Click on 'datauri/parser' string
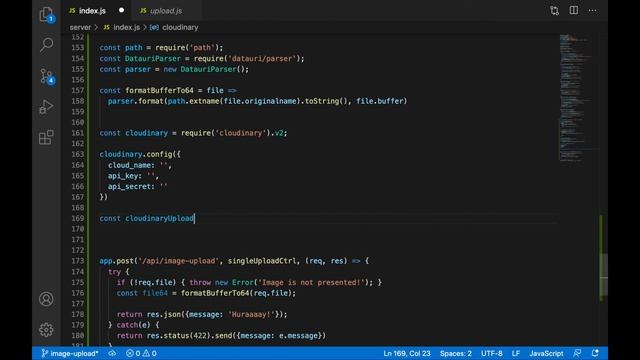The height and width of the screenshot is (360, 640). tap(262, 59)
